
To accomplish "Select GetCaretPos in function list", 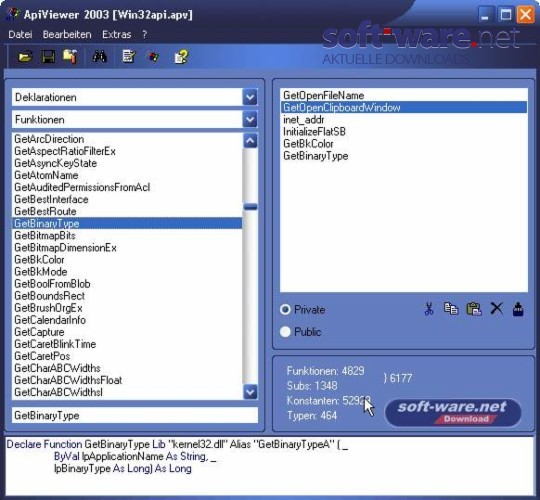I will click(x=127, y=356).
